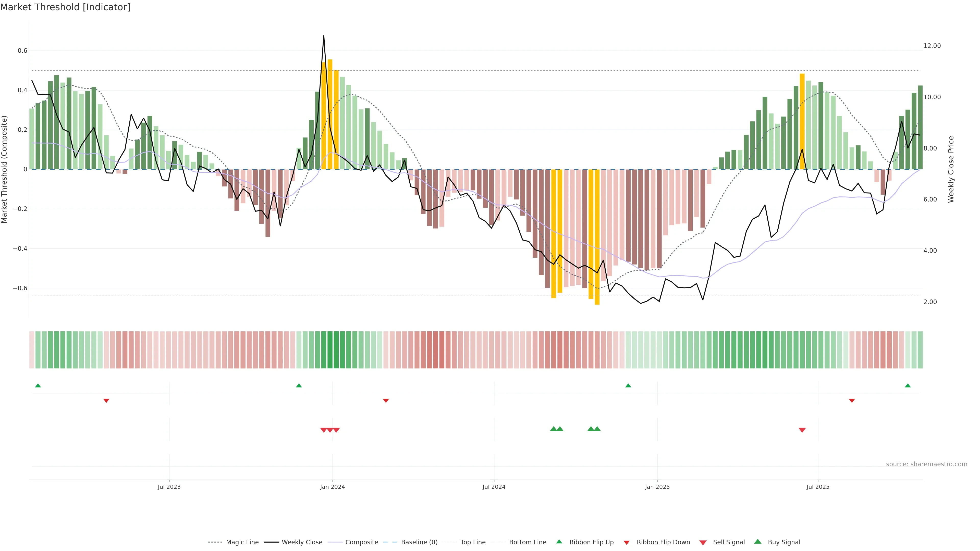Click the Jul 2025 x-axis label
The width and height of the screenshot is (980, 551).
pyautogui.click(x=817, y=487)
